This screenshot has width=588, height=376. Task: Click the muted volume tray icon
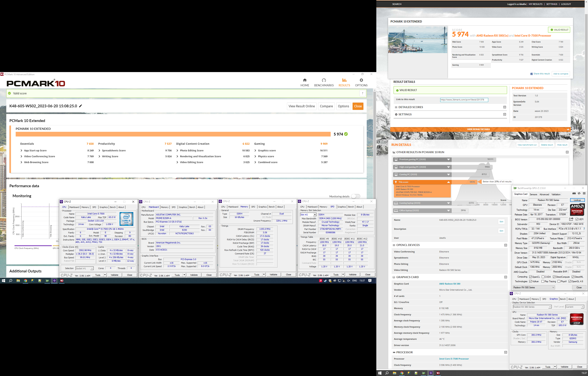[x=349, y=281]
